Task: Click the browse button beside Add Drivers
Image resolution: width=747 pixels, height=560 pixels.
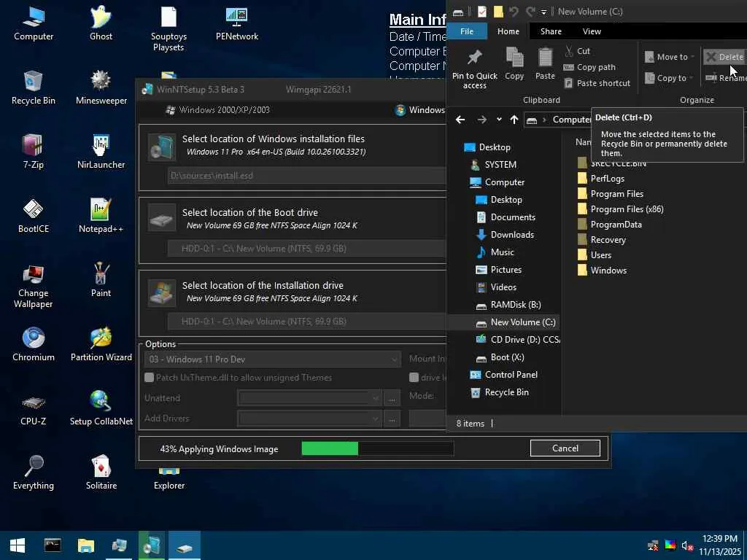Action: (392, 419)
